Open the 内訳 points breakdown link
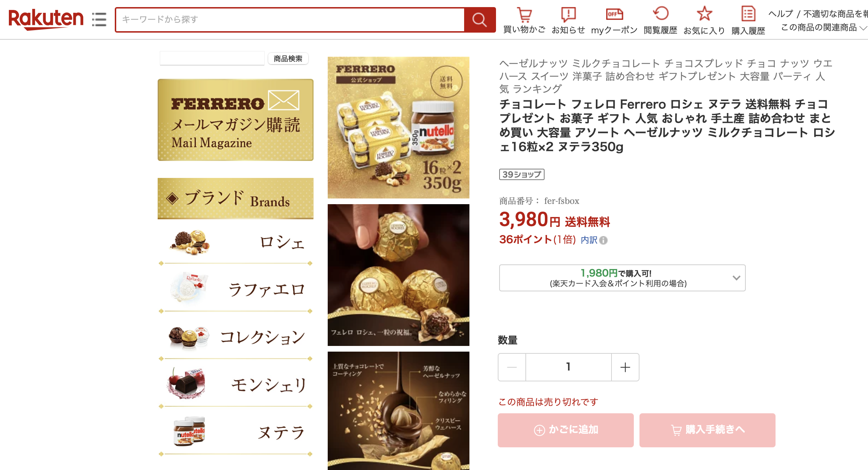Screen dimensions: 868x470 (589, 240)
